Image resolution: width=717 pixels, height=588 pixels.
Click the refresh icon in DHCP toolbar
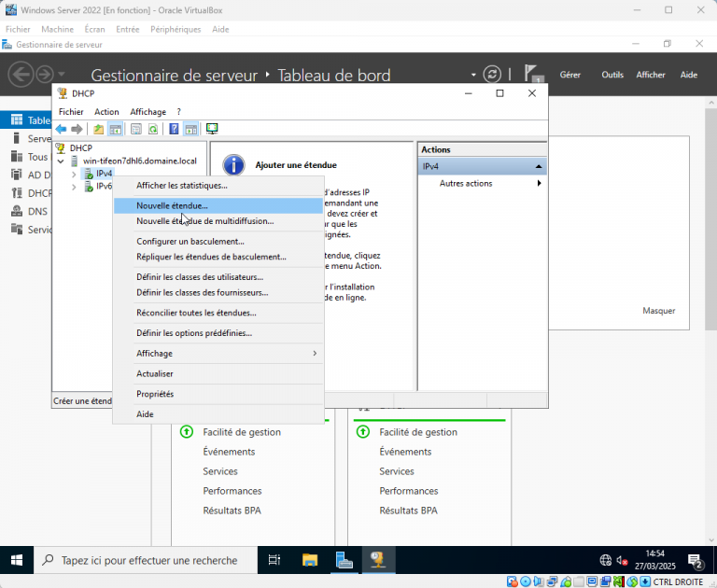click(153, 129)
